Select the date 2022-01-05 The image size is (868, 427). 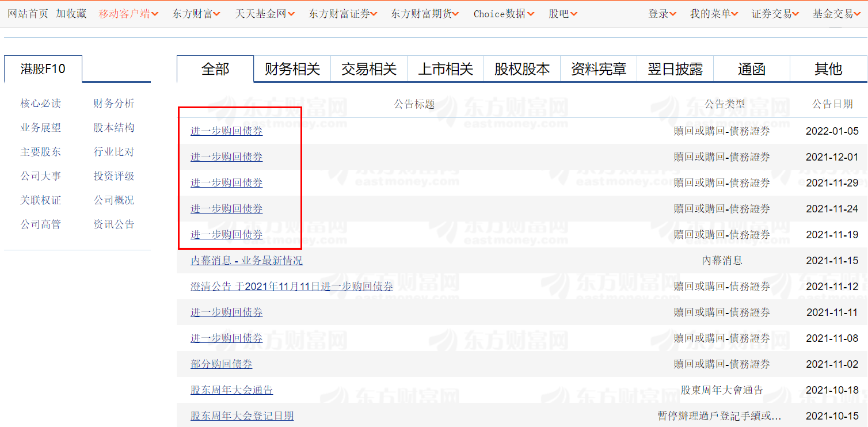click(x=832, y=131)
